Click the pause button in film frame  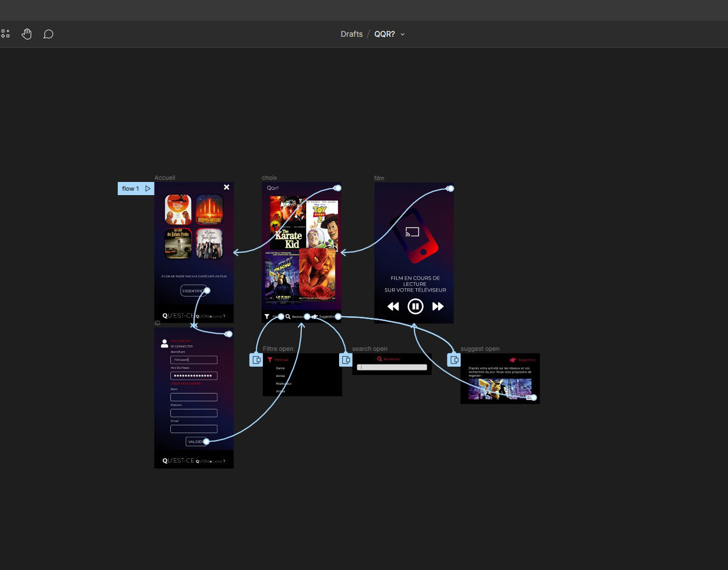[416, 306]
